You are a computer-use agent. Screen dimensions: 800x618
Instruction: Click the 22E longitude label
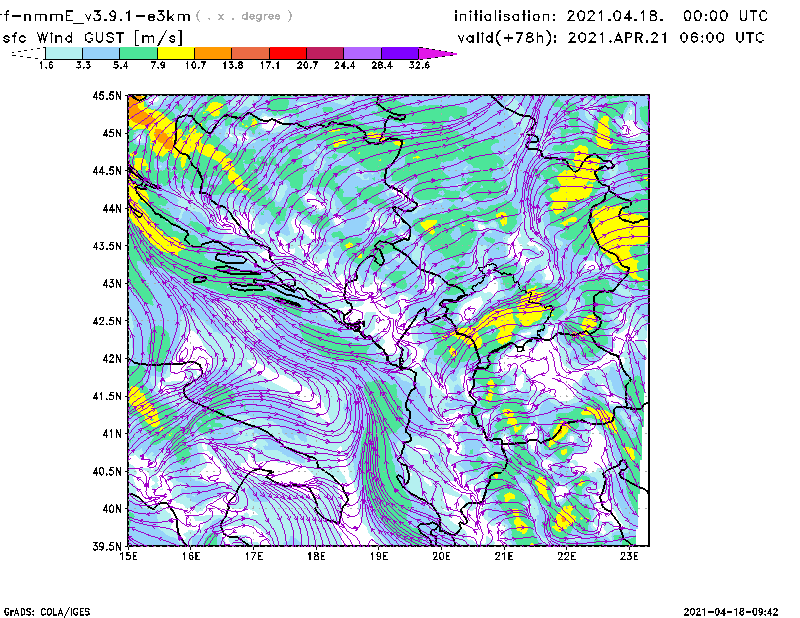click(567, 556)
